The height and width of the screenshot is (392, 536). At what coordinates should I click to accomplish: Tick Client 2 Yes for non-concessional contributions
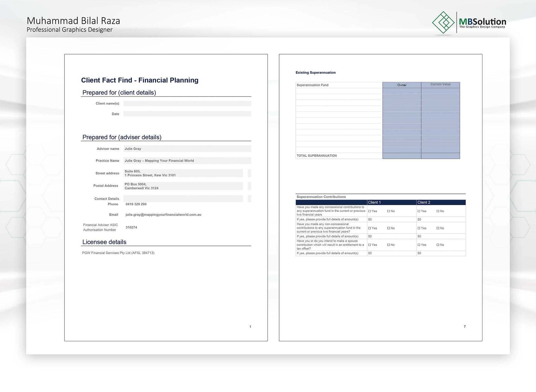pos(419,228)
